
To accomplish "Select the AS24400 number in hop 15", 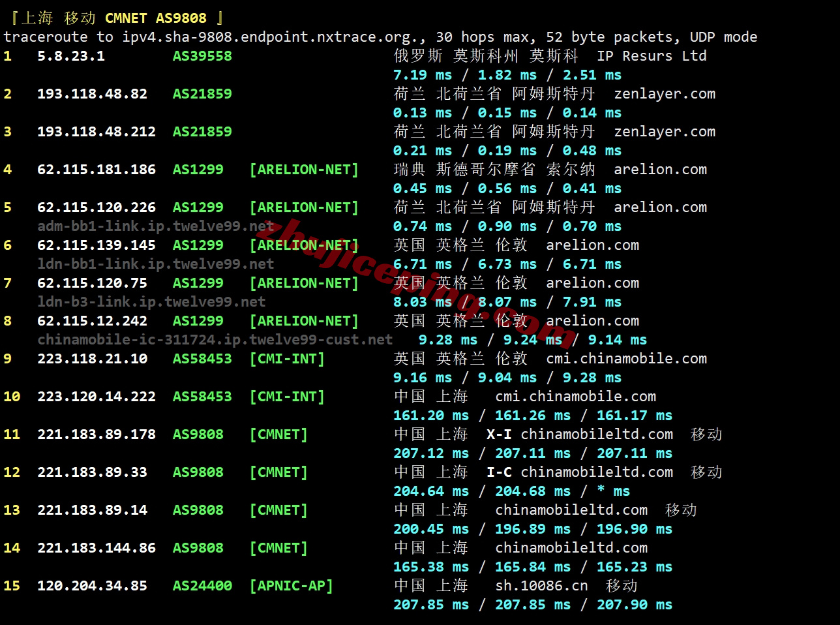I will 202,586.
